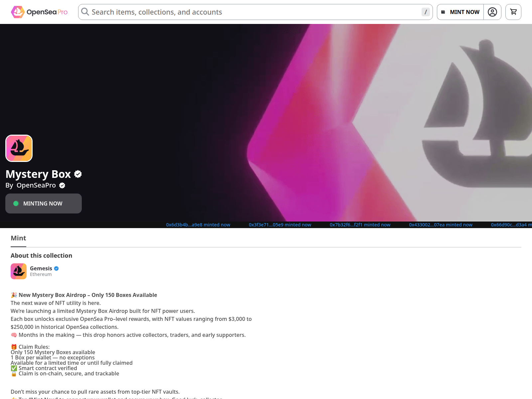Click verified badge next to OpenSeaPro
Viewport: 532px width, 399px height.
pos(62,186)
